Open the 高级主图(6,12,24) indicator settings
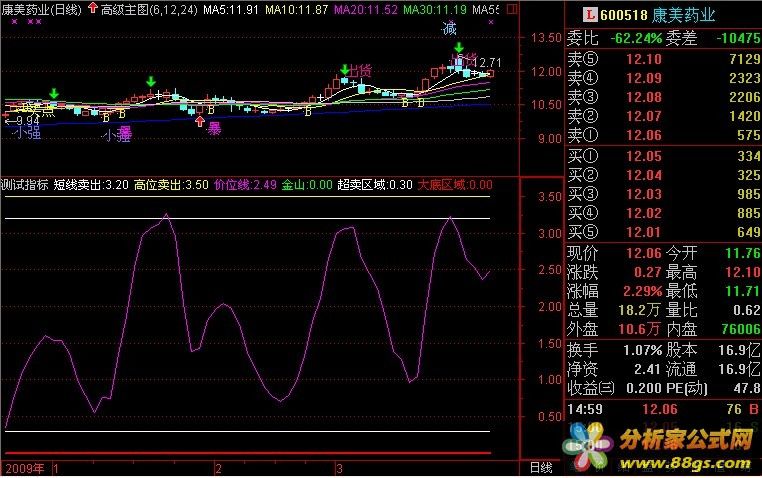Screen dimensions: 762x478 coord(149,9)
